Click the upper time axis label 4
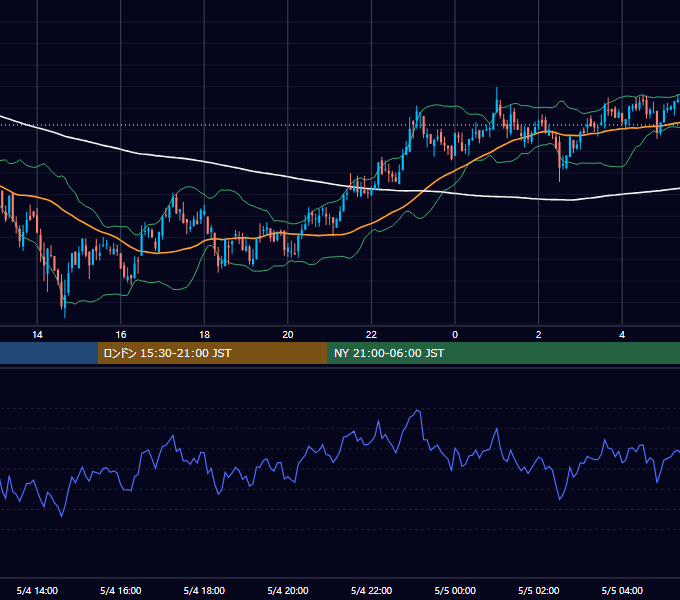 coord(622,335)
